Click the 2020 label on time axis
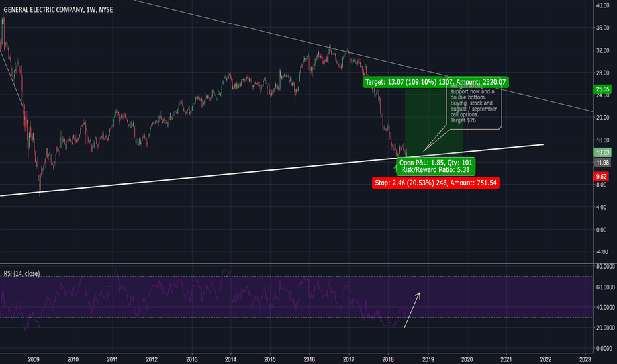Image resolution: width=617 pixels, height=364 pixels. [x=467, y=359]
